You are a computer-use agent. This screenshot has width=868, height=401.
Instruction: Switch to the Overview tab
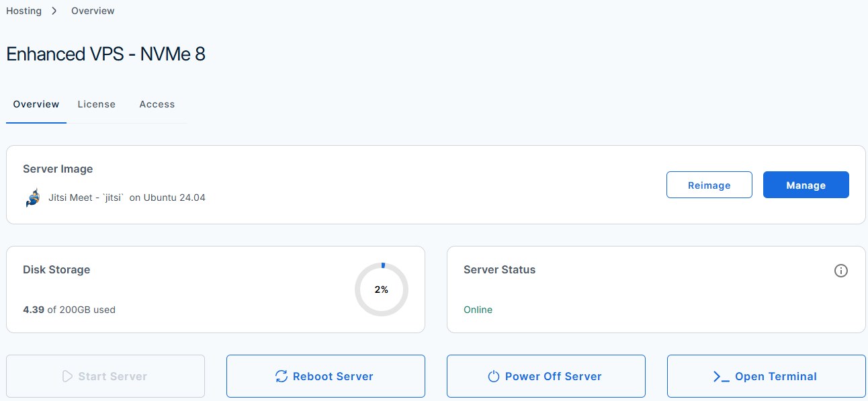tap(36, 104)
